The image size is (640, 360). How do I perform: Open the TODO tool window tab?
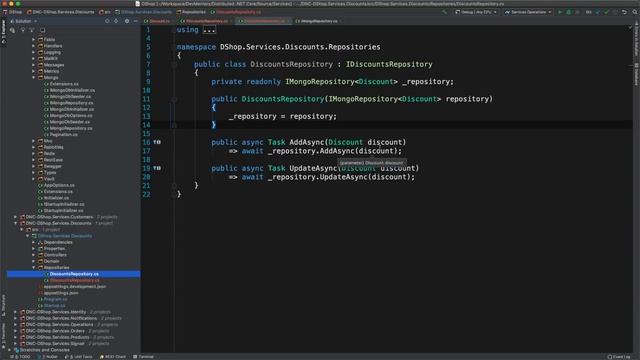pyautogui.click(x=21, y=357)
